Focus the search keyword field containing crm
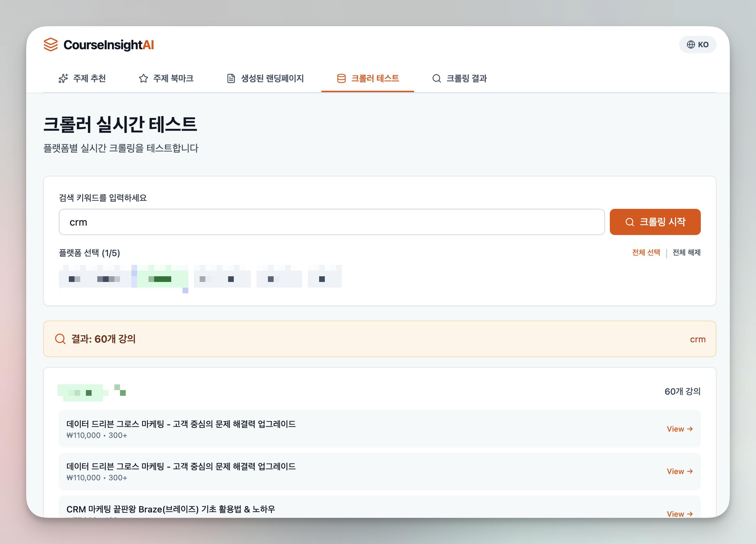 coord(331,222)
